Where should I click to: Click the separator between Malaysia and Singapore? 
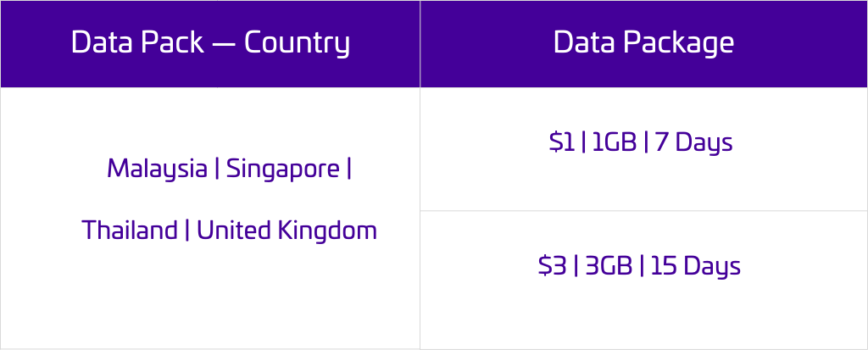point(217,169)
